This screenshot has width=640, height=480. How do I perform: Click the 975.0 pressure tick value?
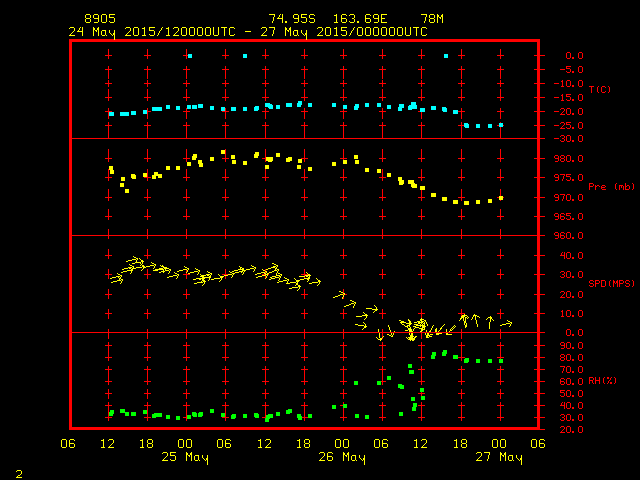569,178
